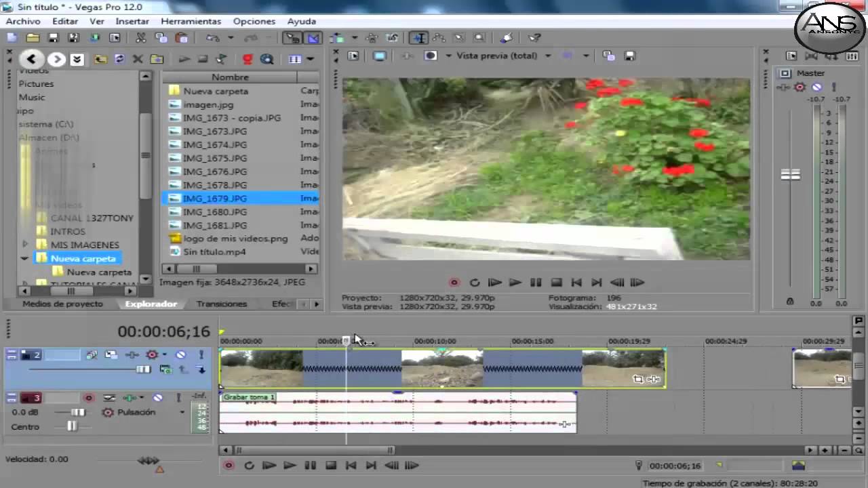Solo video track 2
The image size is (868, 488).
point(201,354)
